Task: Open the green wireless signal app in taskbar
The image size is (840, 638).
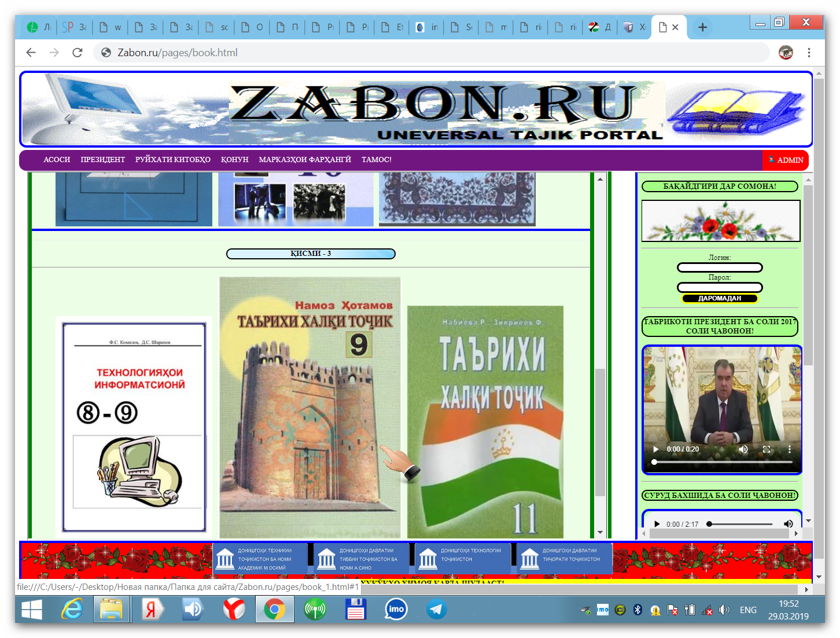Action: (315, 610)
